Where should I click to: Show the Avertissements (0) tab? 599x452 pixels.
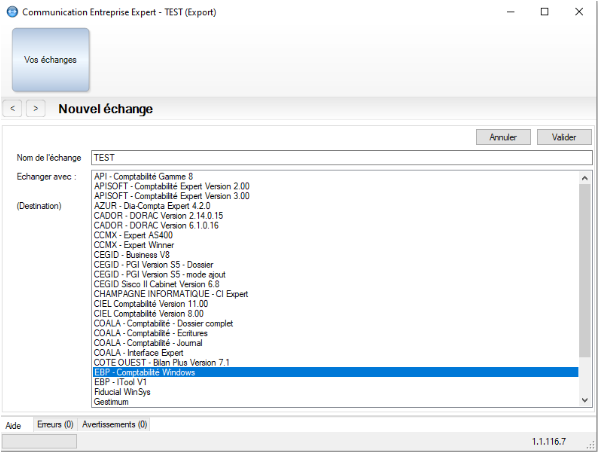pyautogui.click(x=114, y=424)
